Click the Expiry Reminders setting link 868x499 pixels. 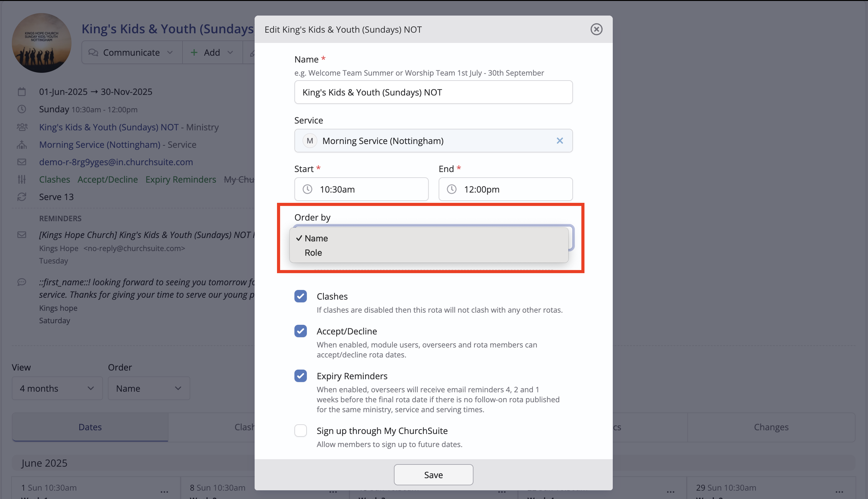click(181, 179)
